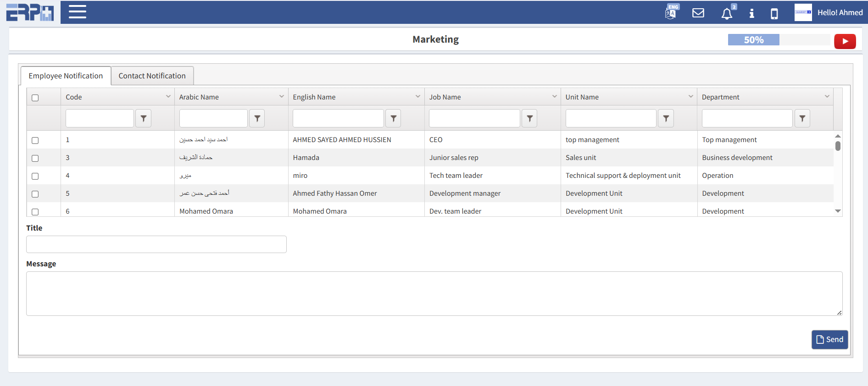Viewport: 868px width, 386px height.
Task: Toggle the select-all header checkbox
Action: (x=35, y=98)
